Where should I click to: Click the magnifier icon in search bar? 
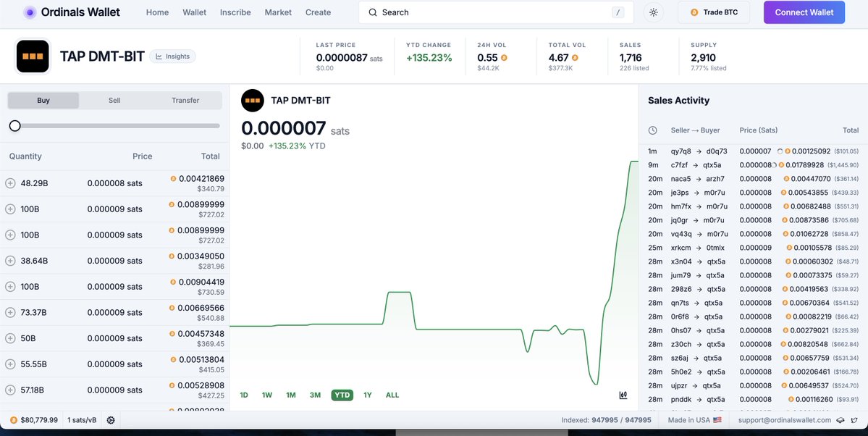point(373,12)
